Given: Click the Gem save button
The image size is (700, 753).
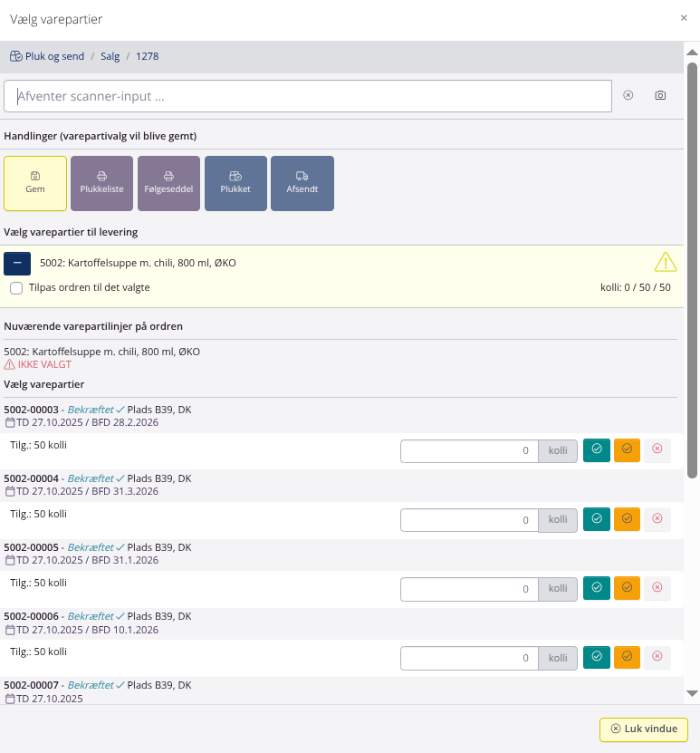Looking at the screenshot, I should click(x=35, y=183).
